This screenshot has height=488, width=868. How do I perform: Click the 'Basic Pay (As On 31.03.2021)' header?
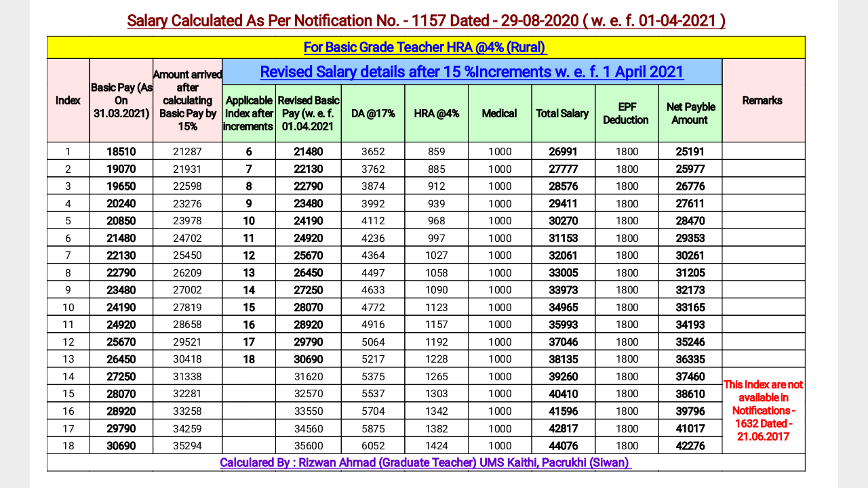(121, 100)
